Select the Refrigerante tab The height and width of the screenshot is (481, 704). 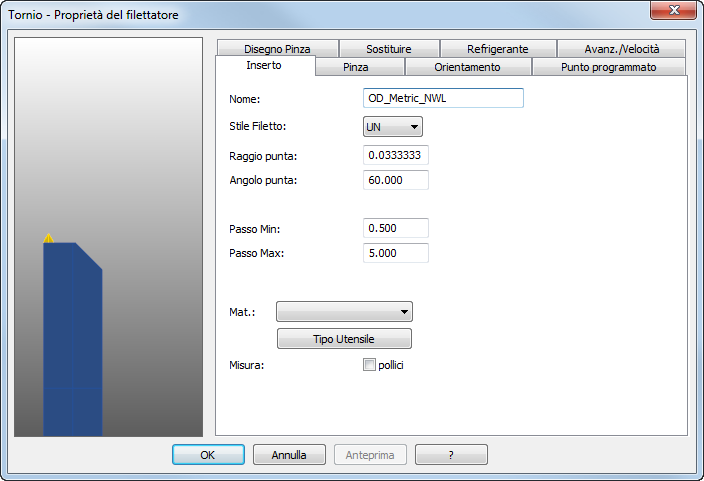(497, 49)
